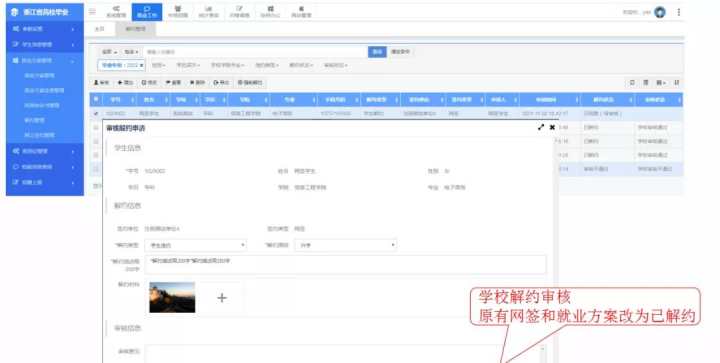The image size is (720, 363).
Task: Click into the keyword search input field
Action: [x=255, y=52]
